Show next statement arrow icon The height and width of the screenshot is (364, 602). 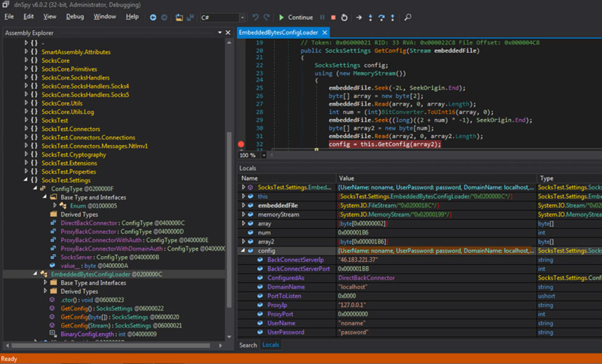click(x=359, y=17)
